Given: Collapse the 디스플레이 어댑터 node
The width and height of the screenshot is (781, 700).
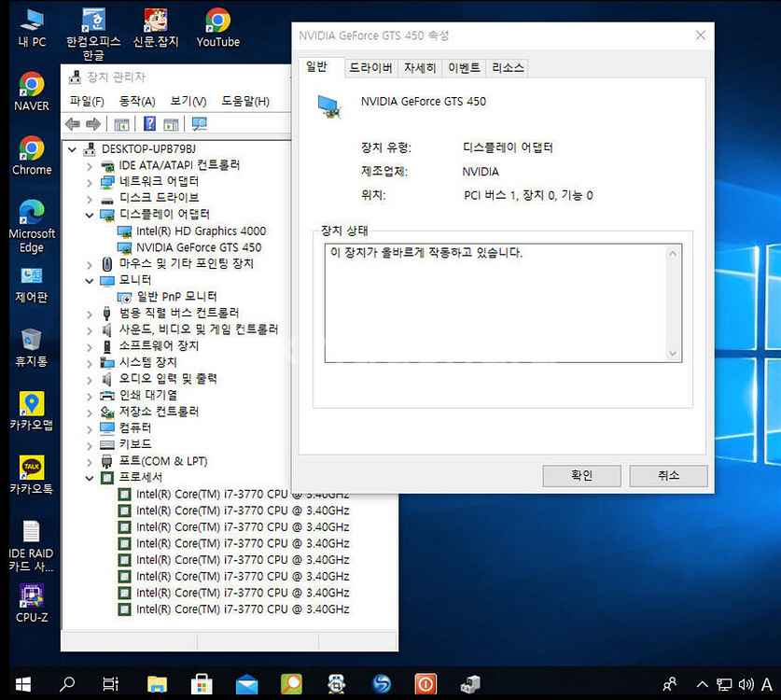Looking at the screenshot, I should pos(90,216).
